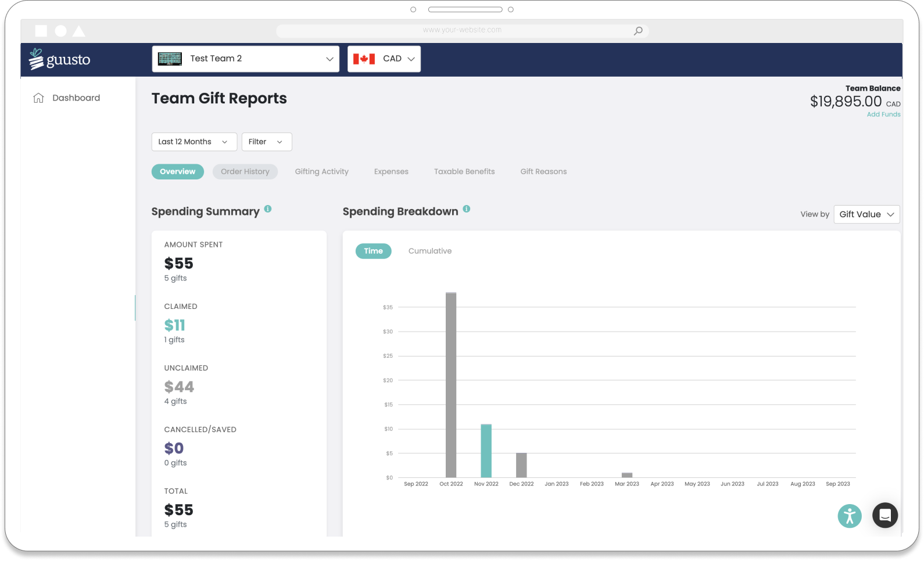Open the Last 12 Months dropdown
Viewport: 924px width, 561px height.
point(194,142)
